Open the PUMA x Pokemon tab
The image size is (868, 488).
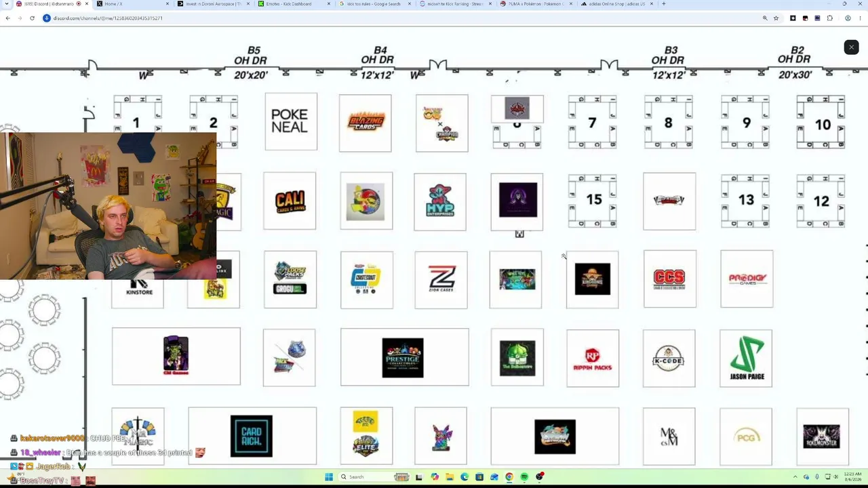click(536, 4)
